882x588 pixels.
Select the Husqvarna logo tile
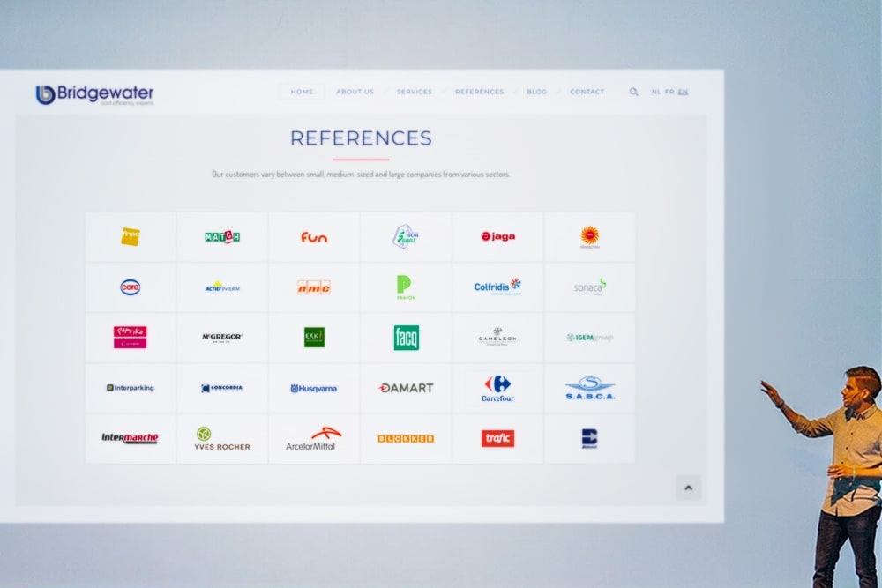pos(314,388)
